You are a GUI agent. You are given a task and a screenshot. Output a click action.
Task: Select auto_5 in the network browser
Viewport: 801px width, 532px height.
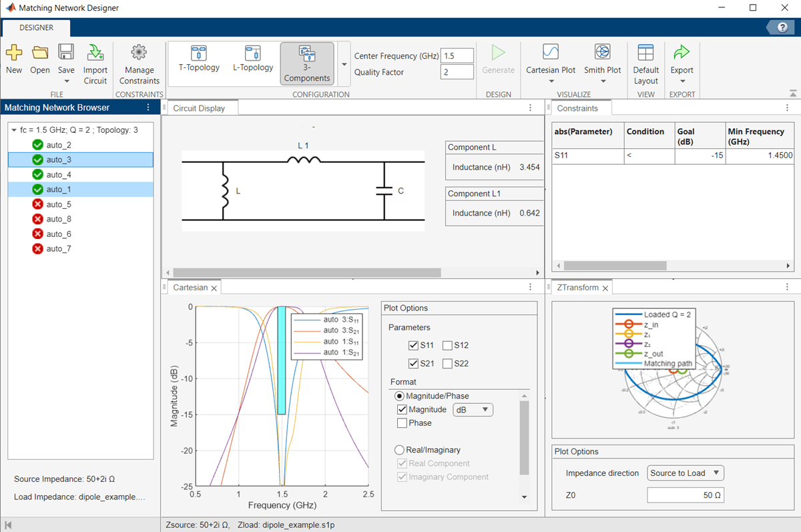point(59,204)
